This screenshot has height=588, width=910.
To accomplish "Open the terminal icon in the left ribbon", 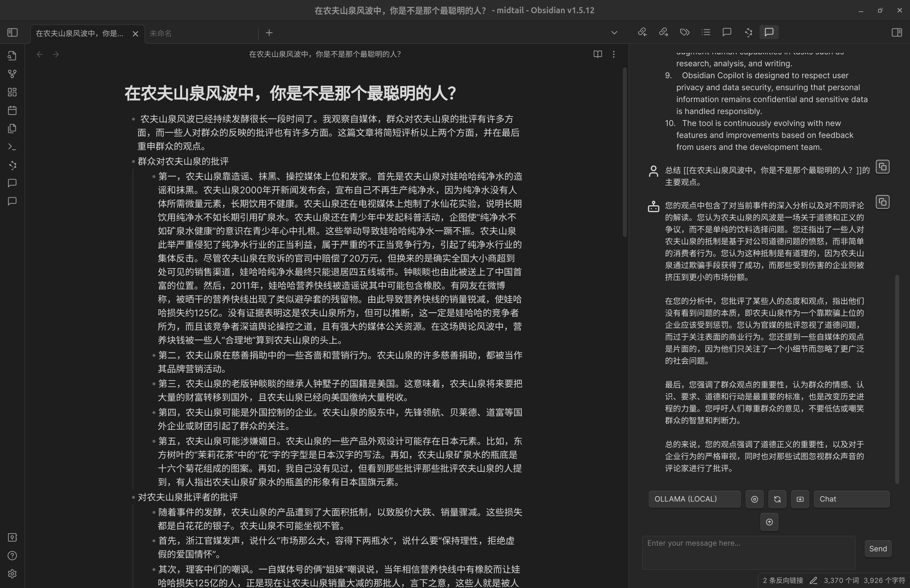I will (12, 147).
